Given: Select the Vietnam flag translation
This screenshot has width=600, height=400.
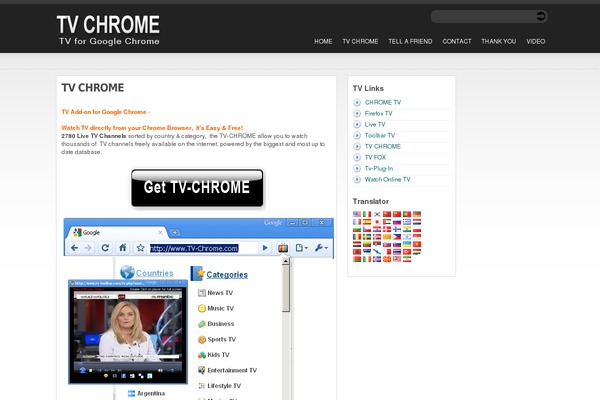Looking at the screenshot, I should coord(417,244).
